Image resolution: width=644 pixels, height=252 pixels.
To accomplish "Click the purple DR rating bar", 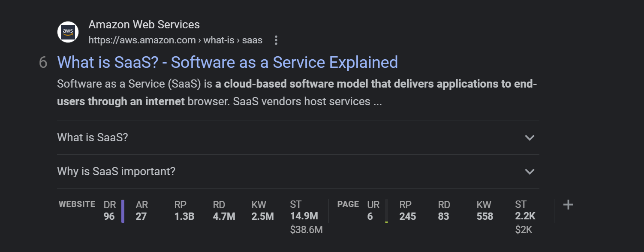I will click(x=123, y=211).
